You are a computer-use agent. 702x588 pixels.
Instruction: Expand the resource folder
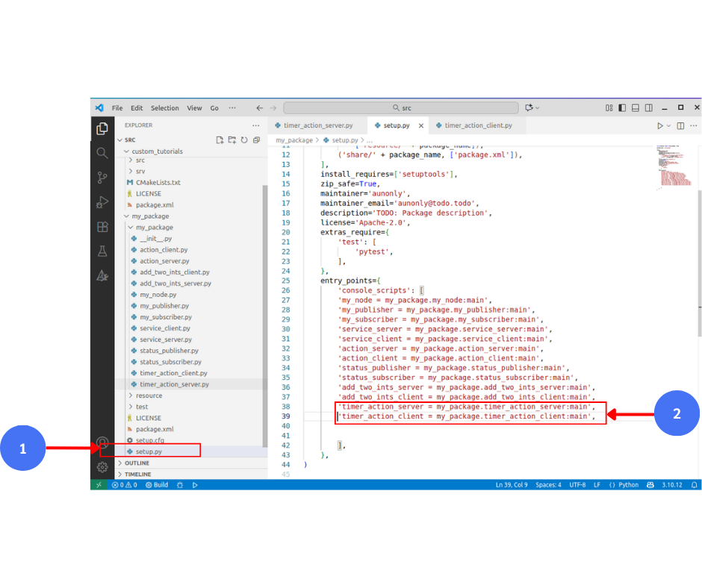tap(149, 395)
